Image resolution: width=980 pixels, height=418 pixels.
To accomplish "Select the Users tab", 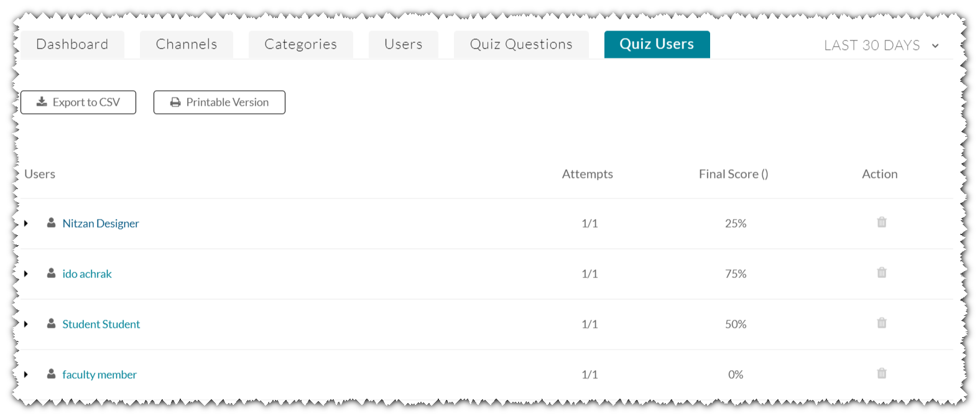I will 404,44.
